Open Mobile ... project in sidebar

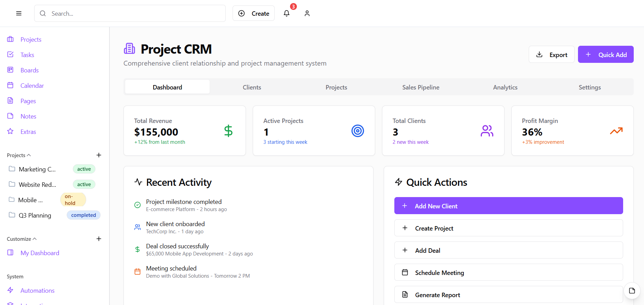point(30,200)
